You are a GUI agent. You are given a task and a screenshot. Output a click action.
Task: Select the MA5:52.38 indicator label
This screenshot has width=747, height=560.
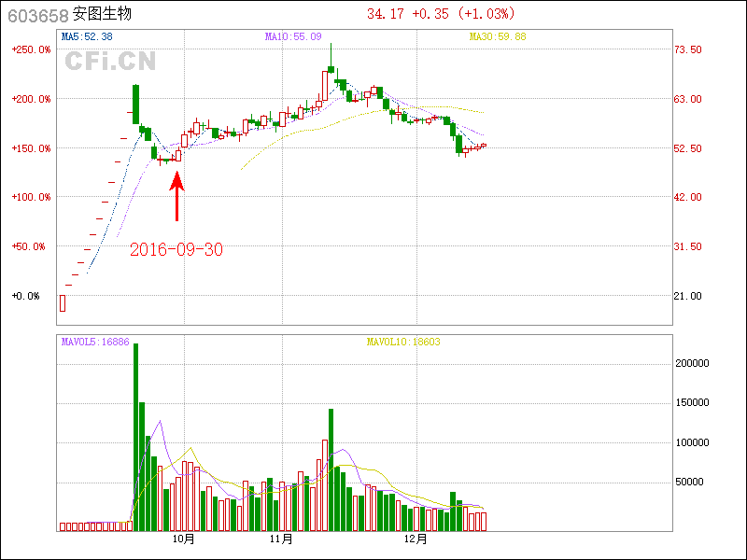[86, 36]
